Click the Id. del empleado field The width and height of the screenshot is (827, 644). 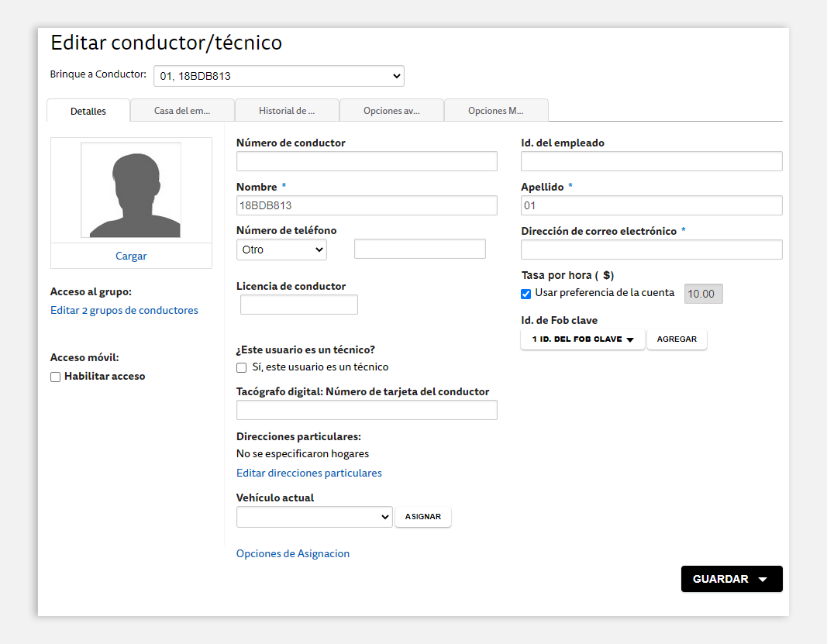[651, 161]
